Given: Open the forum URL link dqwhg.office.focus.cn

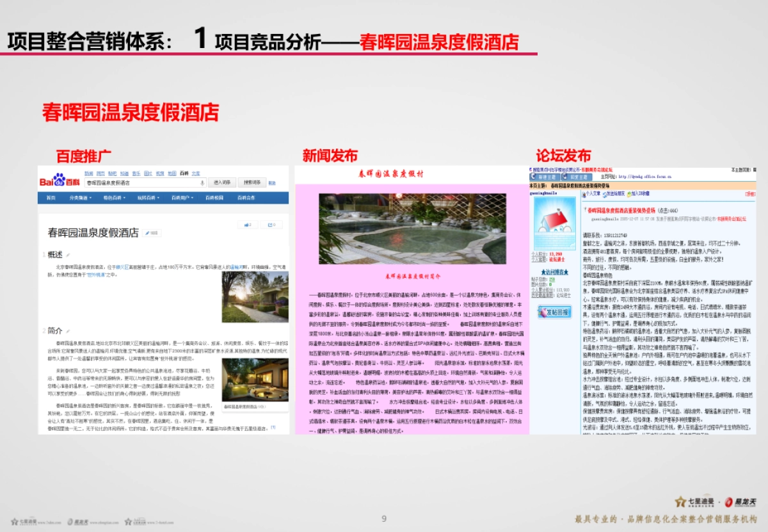Looking at the screenshot, I should pyautogui.click(x=645, y=177).
